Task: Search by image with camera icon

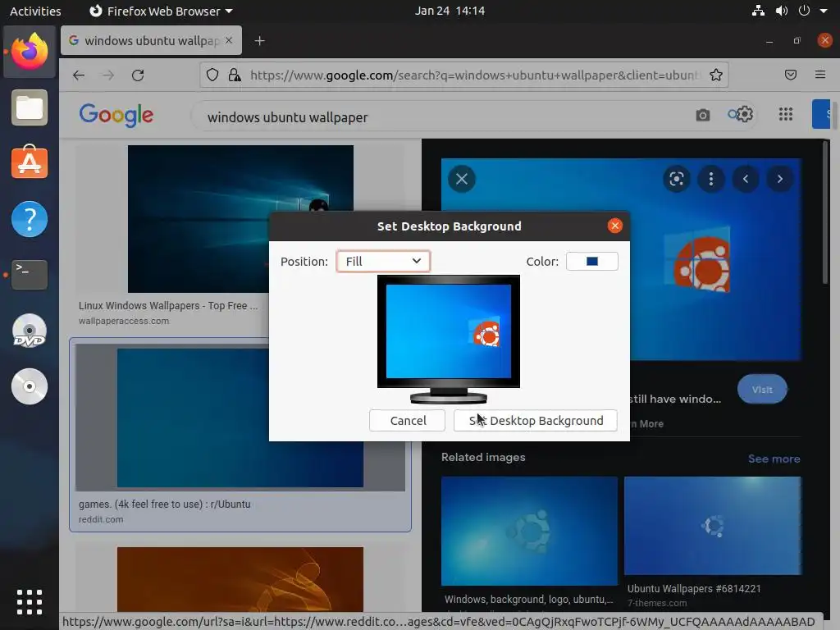Action: (x=703, y=115)
